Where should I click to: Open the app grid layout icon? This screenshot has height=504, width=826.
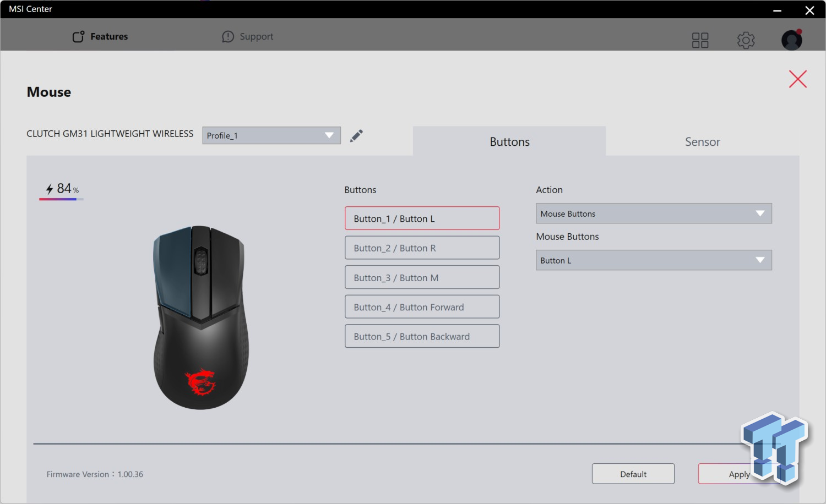coord(700,40)
